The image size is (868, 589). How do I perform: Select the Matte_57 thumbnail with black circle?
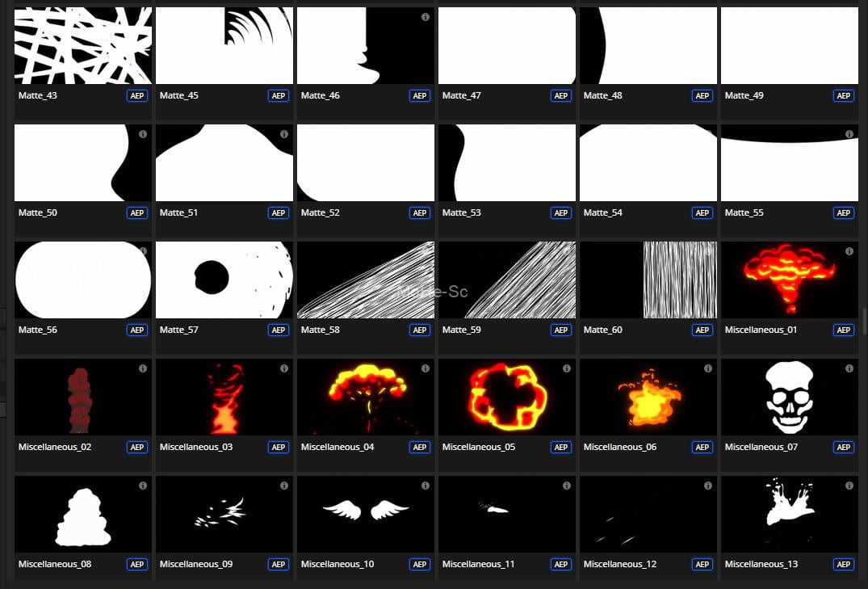click(x=224, y=280)
